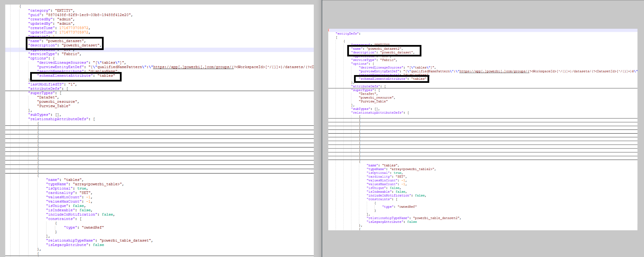Click "purviewEntityExtDef" key in right pane

click(x=379, y=71)
